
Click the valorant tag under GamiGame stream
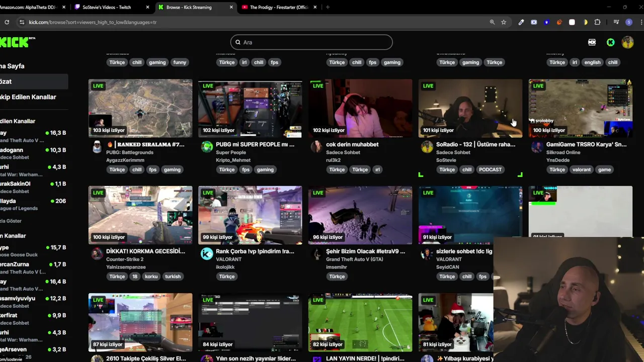pyautogui.click(x=581, y=169)
